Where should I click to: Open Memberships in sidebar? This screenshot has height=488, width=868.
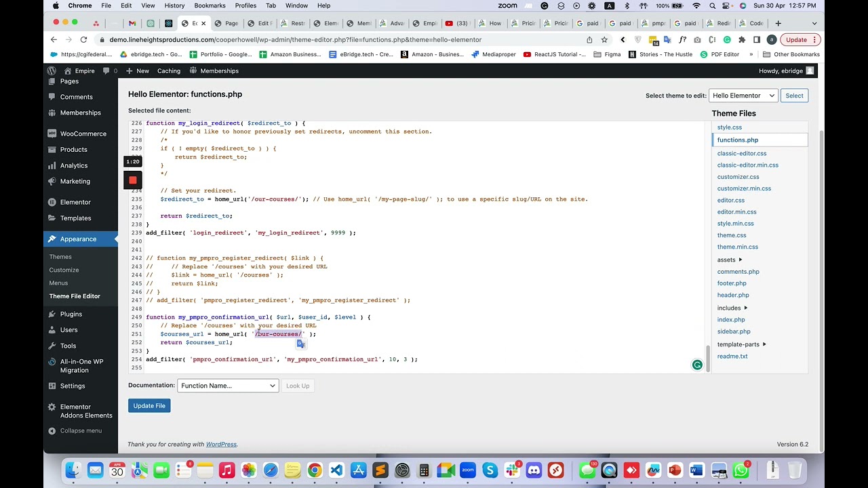pyautogui.click(x=80, y=113)
